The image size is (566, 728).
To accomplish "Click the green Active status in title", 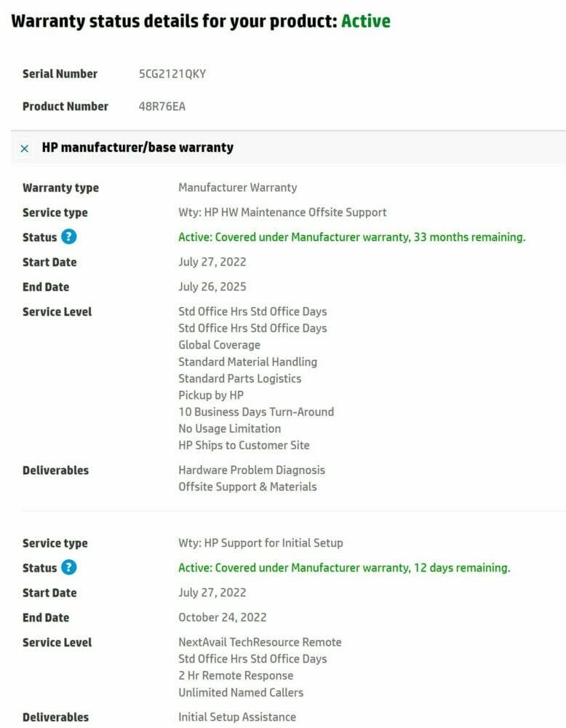I will tap(366, 21).
